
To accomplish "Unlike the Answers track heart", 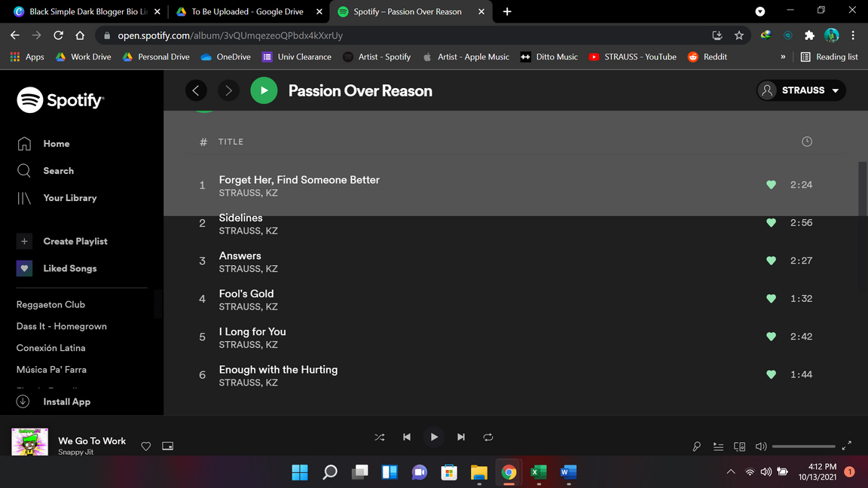I will [x=771, y=261].
